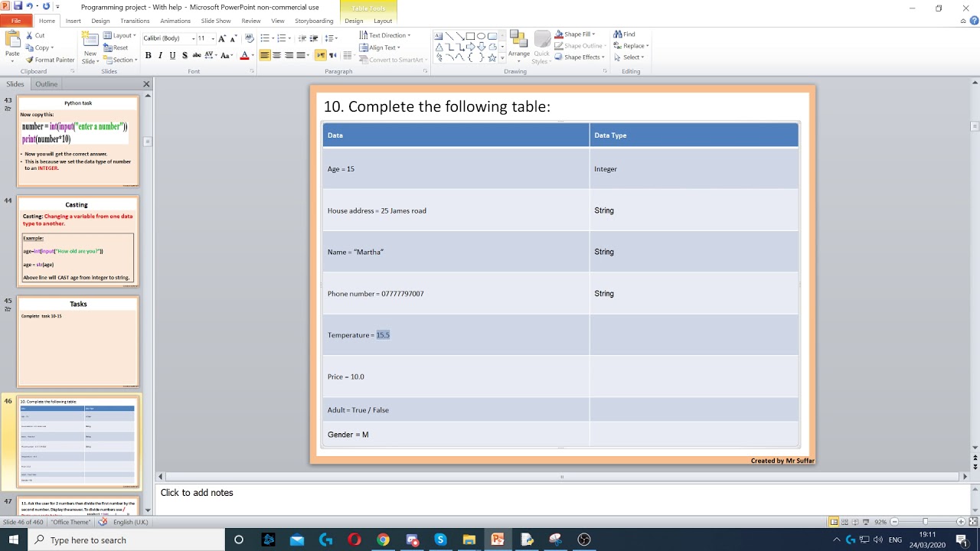Click Find in Editing group
This screenshot has width=980, height=551.
[x=624, y=34]
